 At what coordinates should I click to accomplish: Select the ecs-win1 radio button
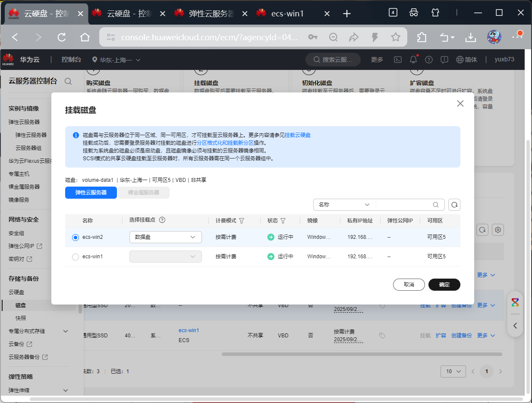coord(76,257)
